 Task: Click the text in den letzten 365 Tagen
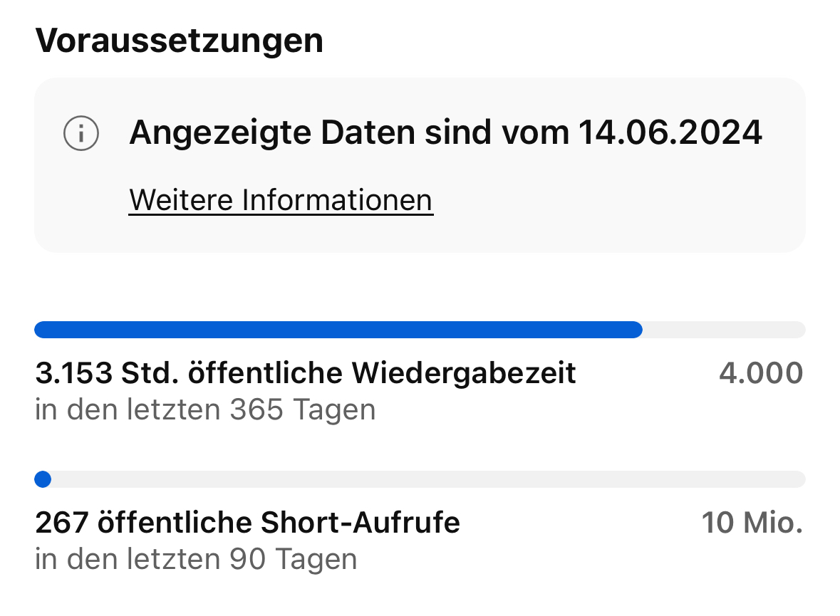(205, 410)
